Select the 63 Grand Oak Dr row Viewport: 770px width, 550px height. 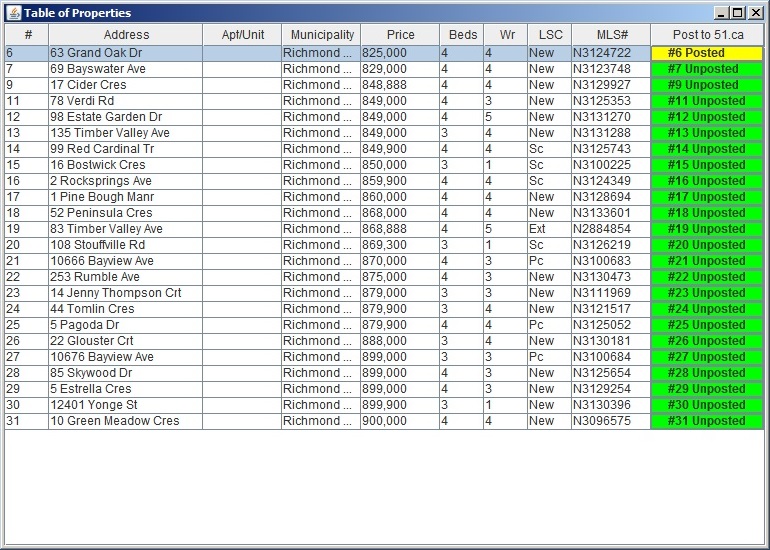pyautogui.click(x=125, y=53)
